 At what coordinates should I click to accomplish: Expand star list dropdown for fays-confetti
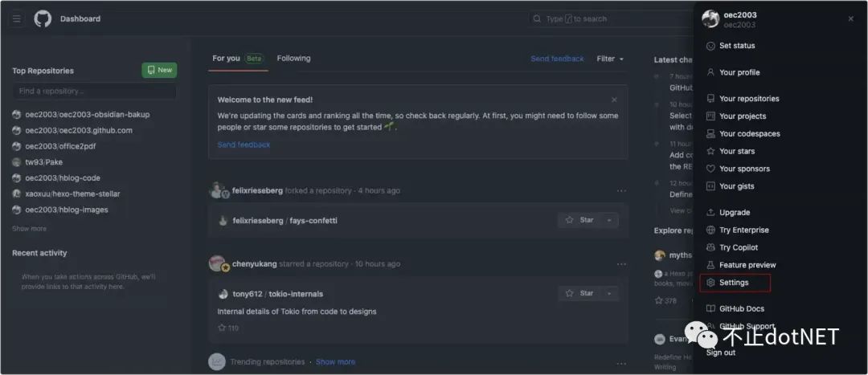pos(609,220)
